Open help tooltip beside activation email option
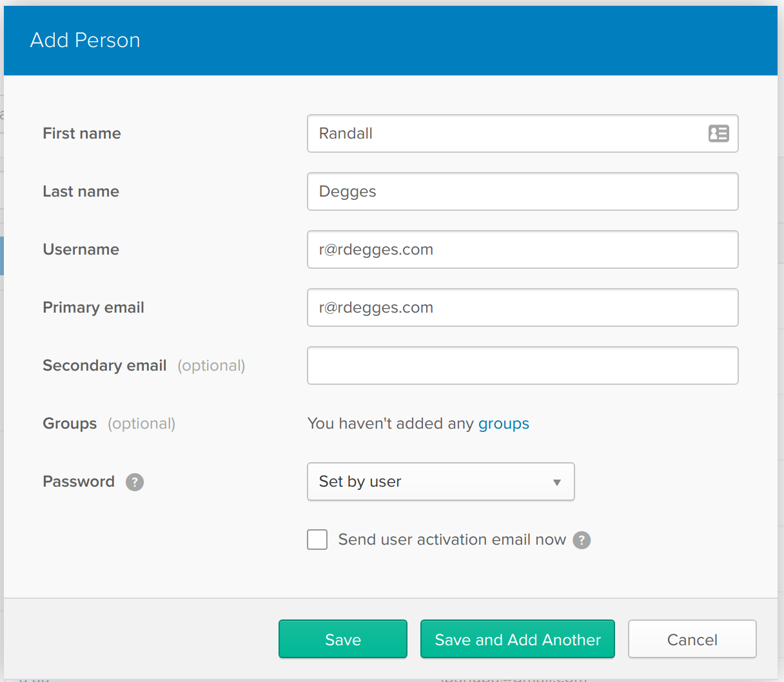Viewport: 784px width, 682px height. (x=582, y=540)
